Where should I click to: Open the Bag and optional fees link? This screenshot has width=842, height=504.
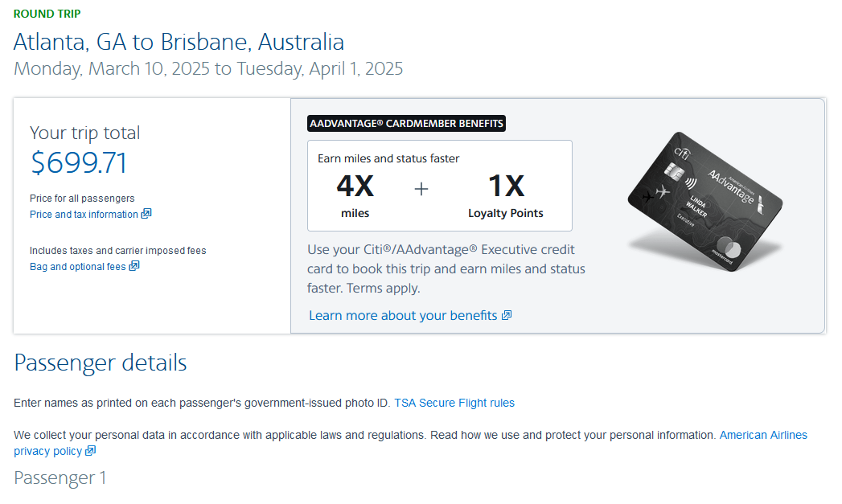tap(78, 267)
